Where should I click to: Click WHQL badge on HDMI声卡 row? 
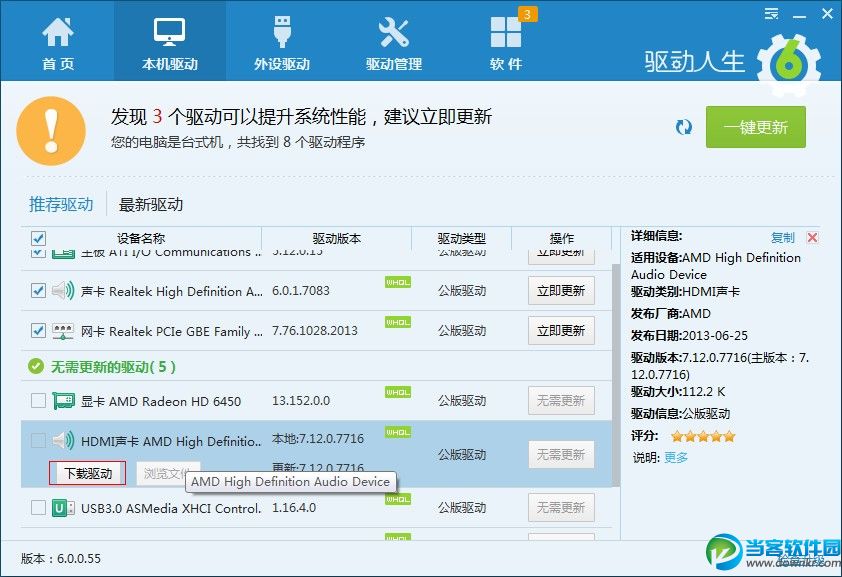point(398,432)
